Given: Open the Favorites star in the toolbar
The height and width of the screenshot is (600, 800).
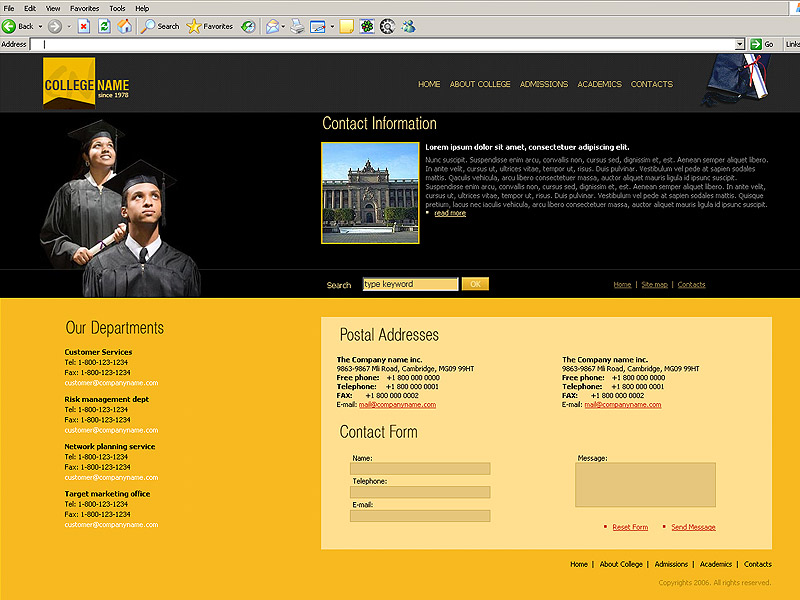Looking at the screenshot, I should click(x=194, y=26).
